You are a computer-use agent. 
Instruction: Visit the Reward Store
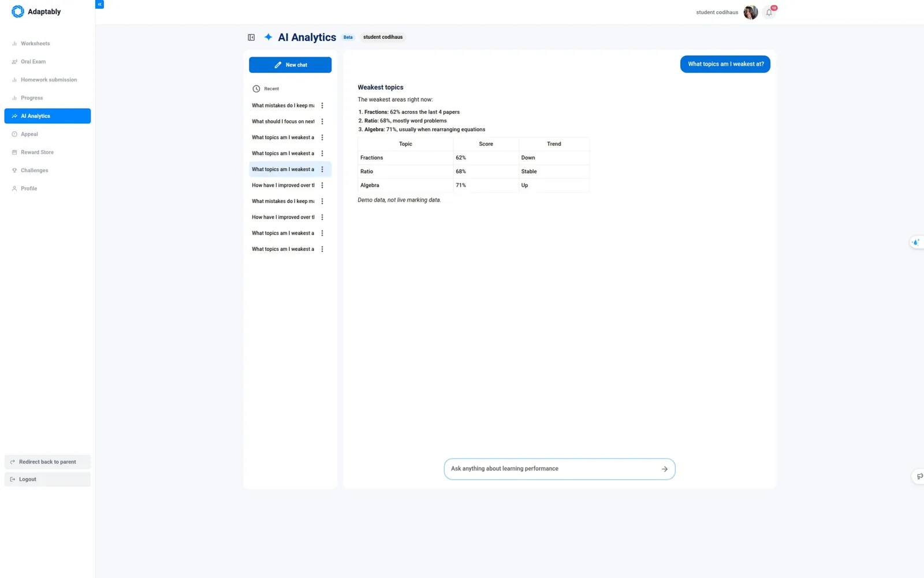click(47, 152)
